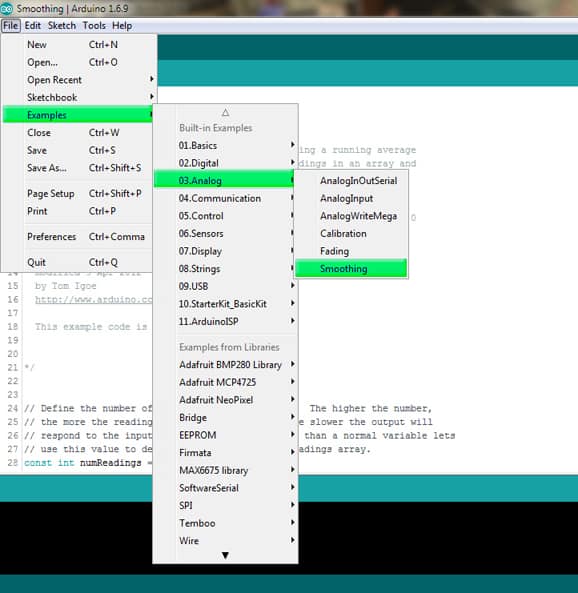The height and width of the screenshot is (593, 578).
Task: Open SPI library examples
Action: 225,506
